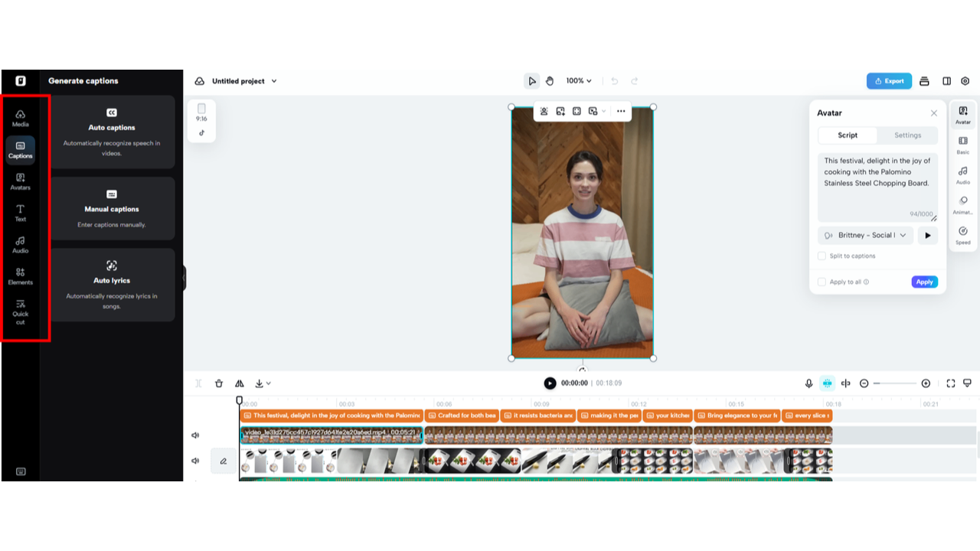This screenshot has height=551, width=980.
Task: Open the Speed panel on the right
Action: click(962, 236)
